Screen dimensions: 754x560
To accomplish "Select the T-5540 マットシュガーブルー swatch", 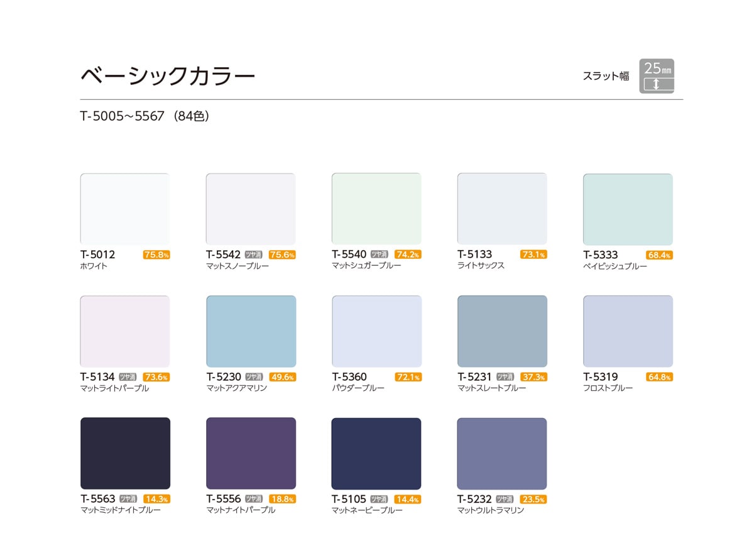I will 376,209.
